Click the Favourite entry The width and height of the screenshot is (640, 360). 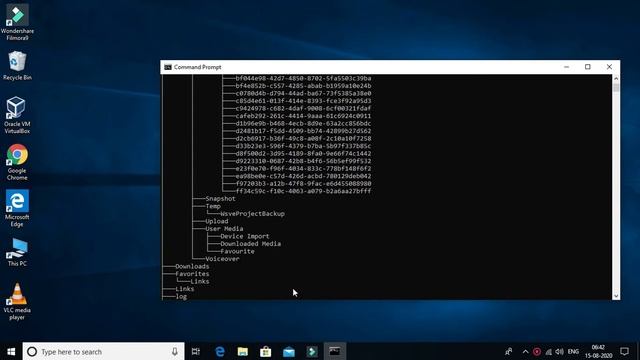click(237, 251)
